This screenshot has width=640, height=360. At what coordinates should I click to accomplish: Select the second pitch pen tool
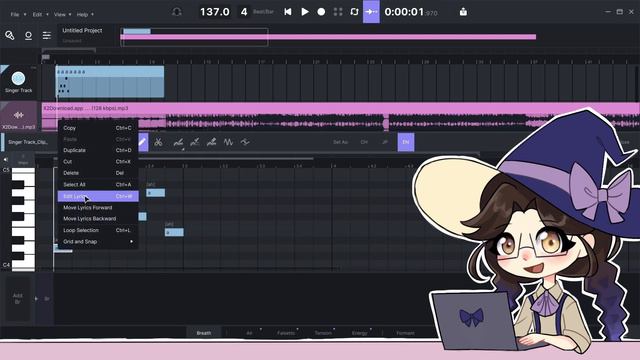coord(195,142)
